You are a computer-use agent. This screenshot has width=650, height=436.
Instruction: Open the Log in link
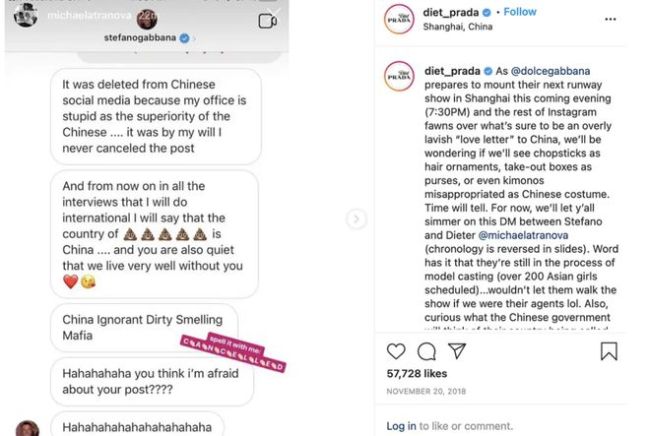pyautogui.click(x=401, y=426)
